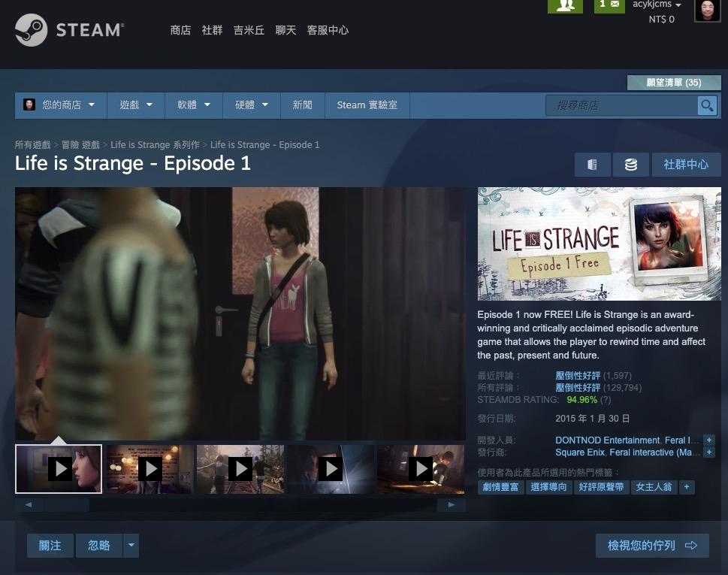Click the 關注 follow button

50,545
